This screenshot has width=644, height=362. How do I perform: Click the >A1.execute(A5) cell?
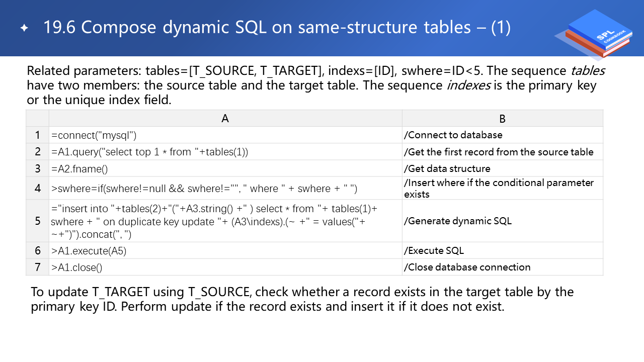click(89, 251)
